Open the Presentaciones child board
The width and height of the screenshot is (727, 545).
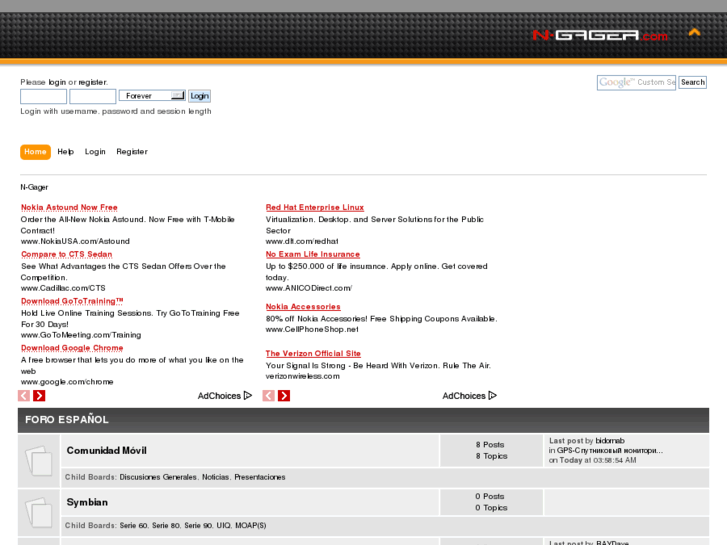click(260, 477)
